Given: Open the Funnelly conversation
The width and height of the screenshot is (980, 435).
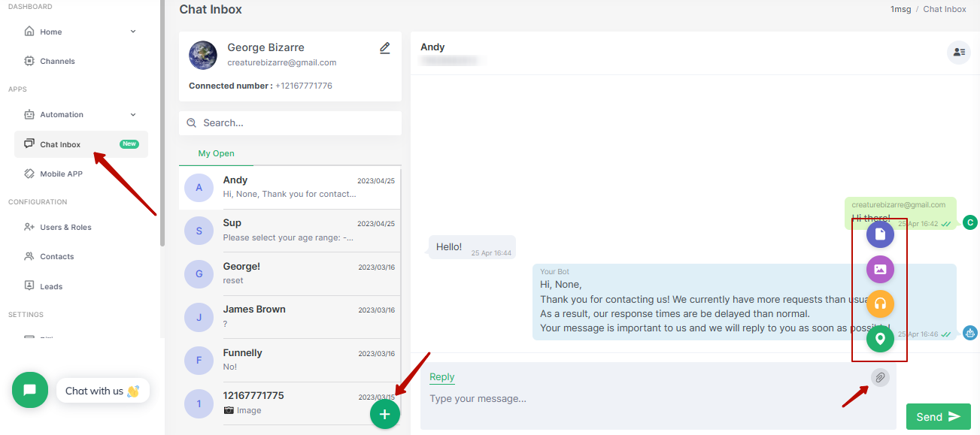Looking at the screenshot, I should pyautogui.click(x=290, y=360).
